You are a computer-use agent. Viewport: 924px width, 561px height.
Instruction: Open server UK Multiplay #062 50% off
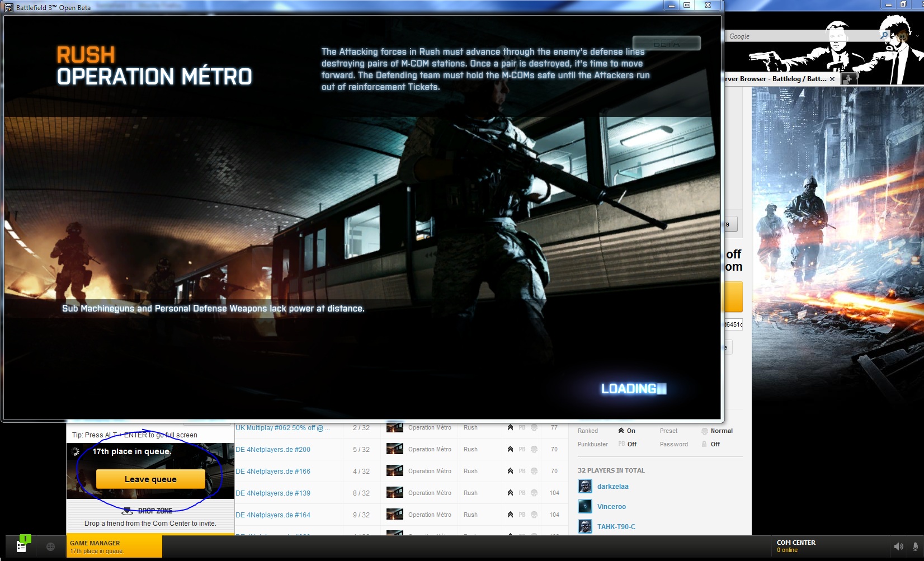[282, 428]
